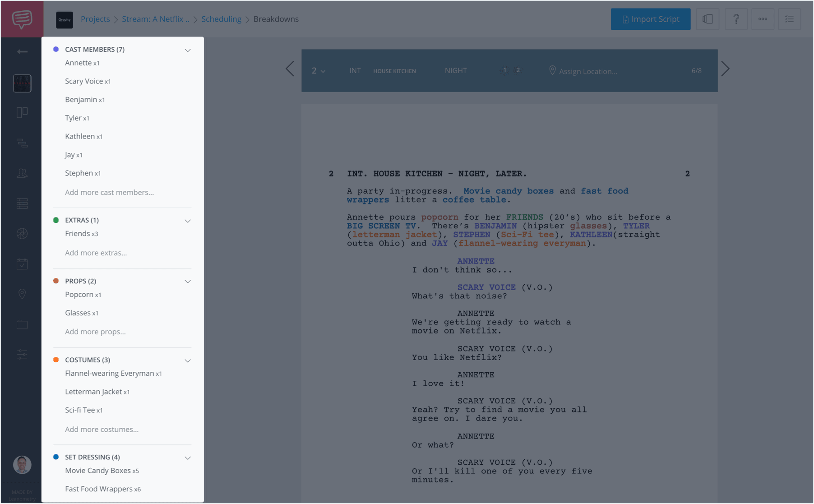Open the stripboard schedule sidebar icon
Screen dimensions: 814x504
point(22,143)
